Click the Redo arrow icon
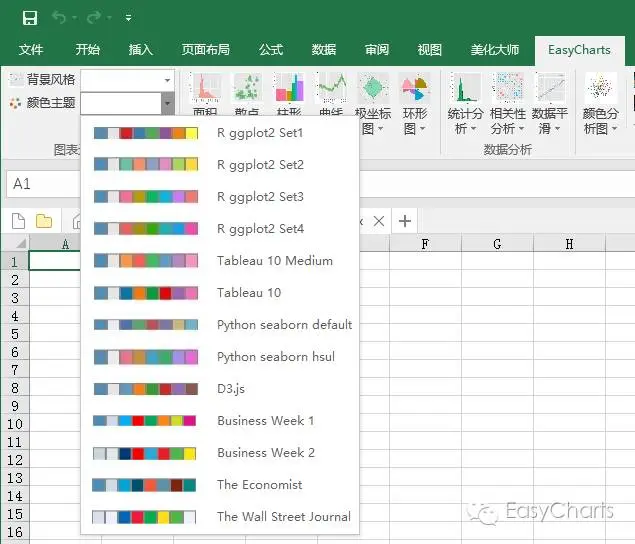 click(x=94, y=17)
